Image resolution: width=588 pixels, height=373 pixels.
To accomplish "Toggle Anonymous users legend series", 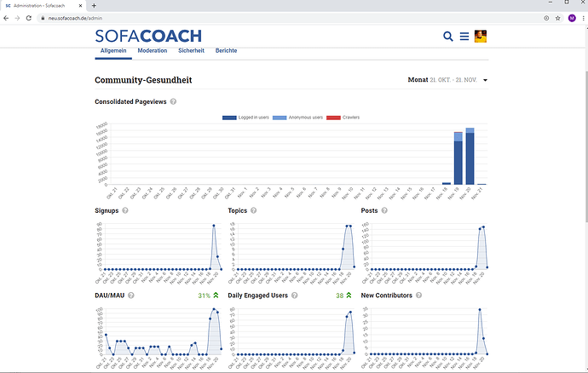I will pyautogui.click(x=301, y=118).
